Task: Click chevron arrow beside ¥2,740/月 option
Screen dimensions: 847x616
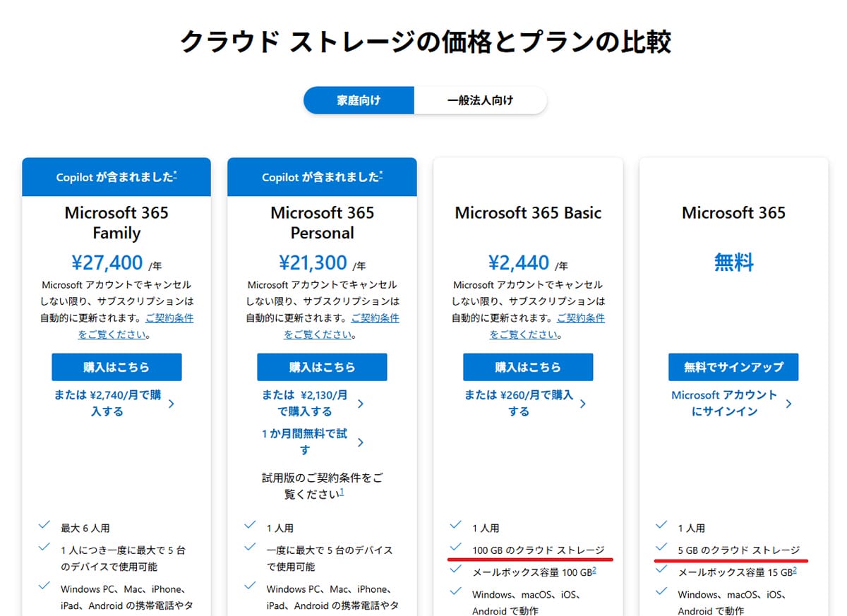Action: coord(172,404)
